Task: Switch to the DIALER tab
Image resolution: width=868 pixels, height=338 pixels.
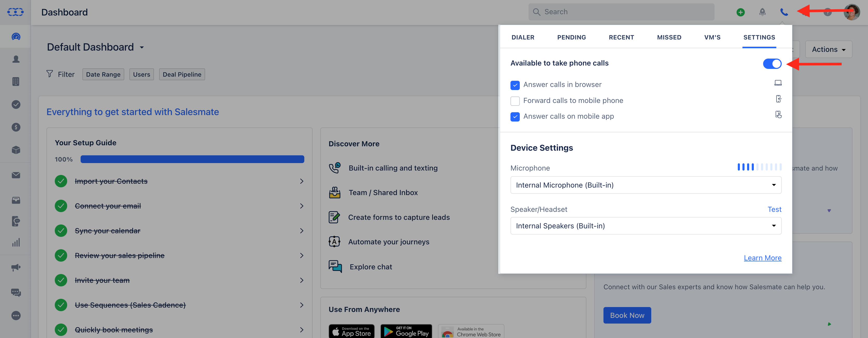Action: point(523,37)
